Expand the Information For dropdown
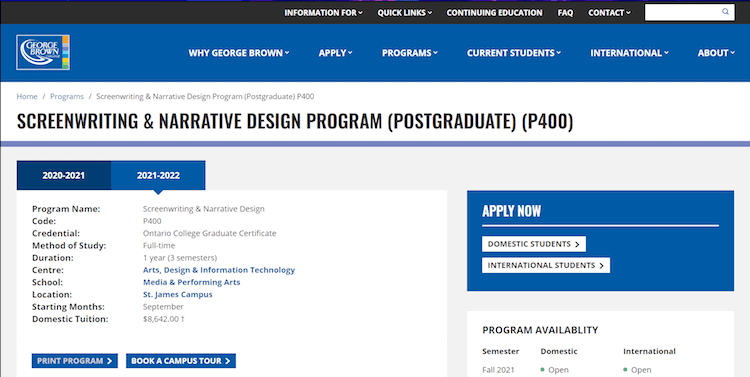 323,13
